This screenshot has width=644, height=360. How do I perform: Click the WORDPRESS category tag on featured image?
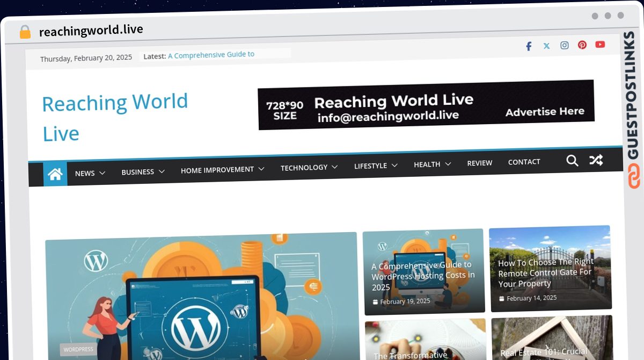78,349
